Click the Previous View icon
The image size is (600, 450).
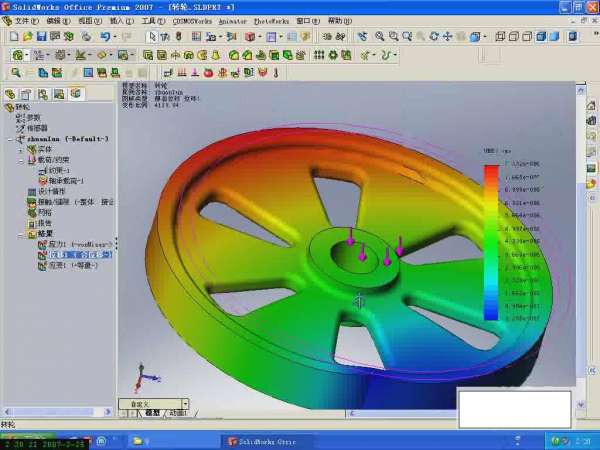[362, 37]
